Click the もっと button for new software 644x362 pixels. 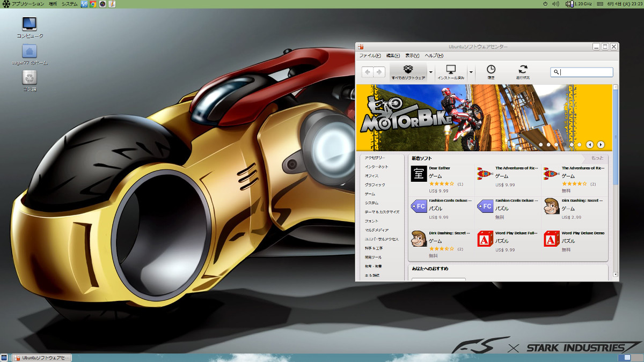(597, 158)
